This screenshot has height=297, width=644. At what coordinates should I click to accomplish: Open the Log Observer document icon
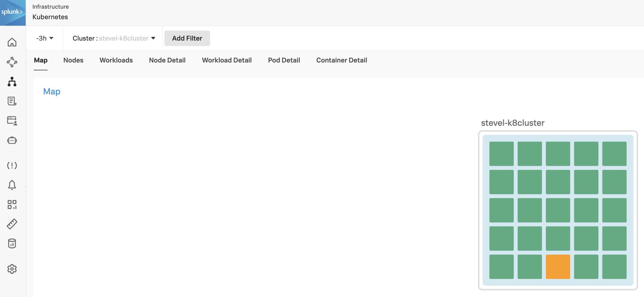click(x=12, y=101)
